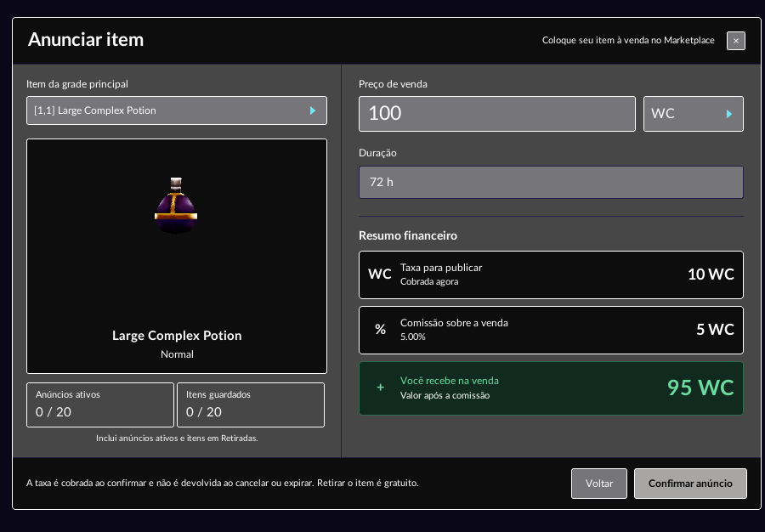
Task: Click the "Valor após a comissão" text
Action: pyautogui.click(x=445, y=395)
